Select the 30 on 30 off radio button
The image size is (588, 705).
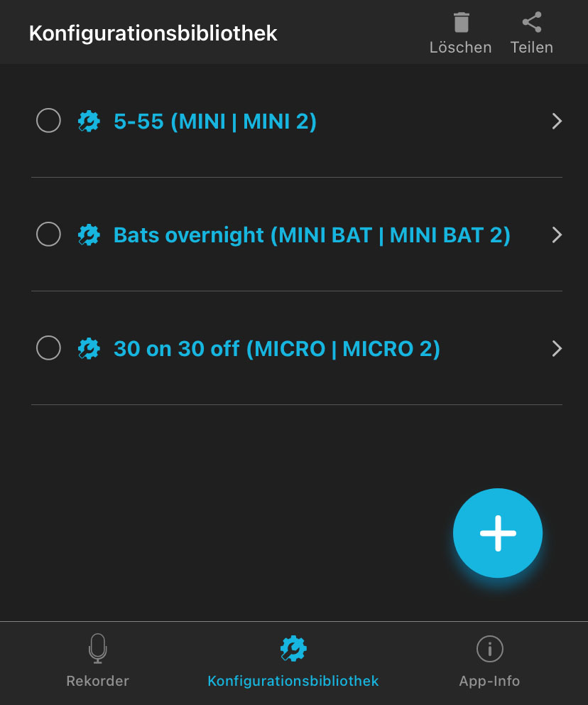(x=48, y=348)
